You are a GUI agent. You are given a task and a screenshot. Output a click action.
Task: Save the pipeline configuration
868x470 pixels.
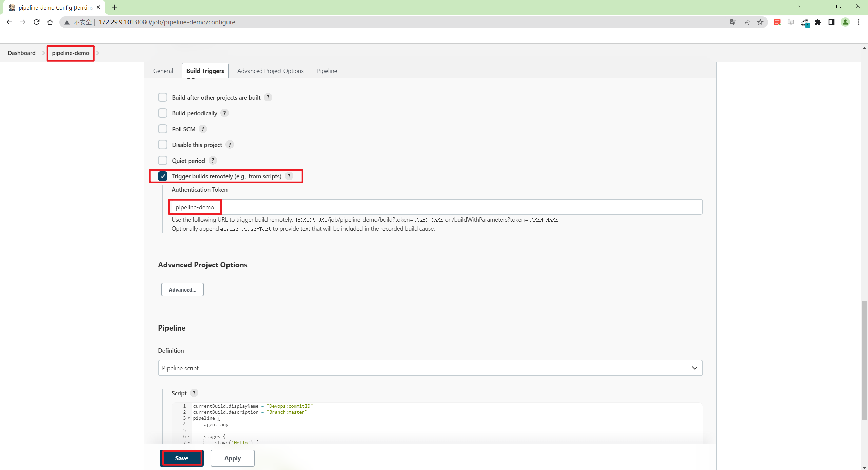182,458
